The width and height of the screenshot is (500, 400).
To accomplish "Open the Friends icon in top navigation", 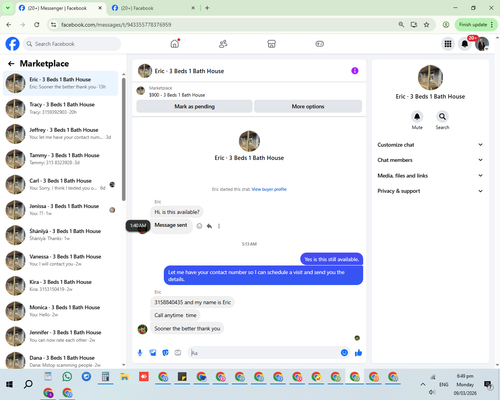I will pos(223,44).
